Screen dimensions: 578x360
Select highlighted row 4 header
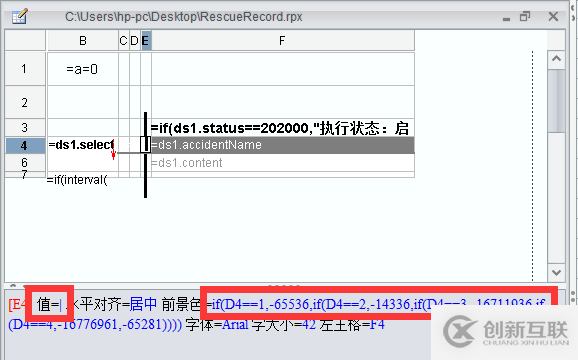point(25,146)
